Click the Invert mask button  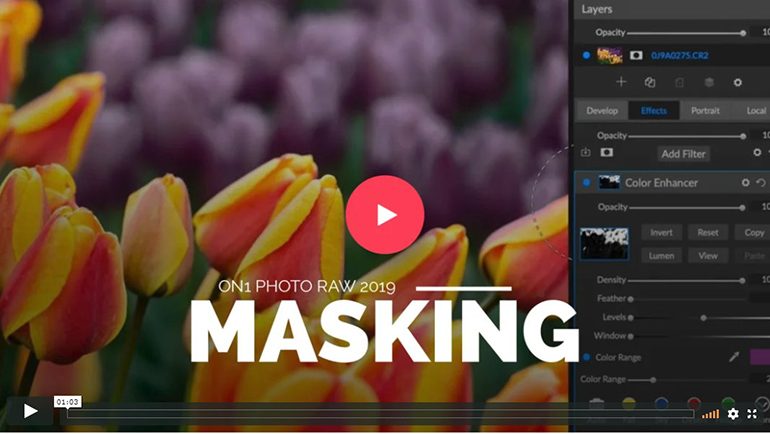(661, 232)
